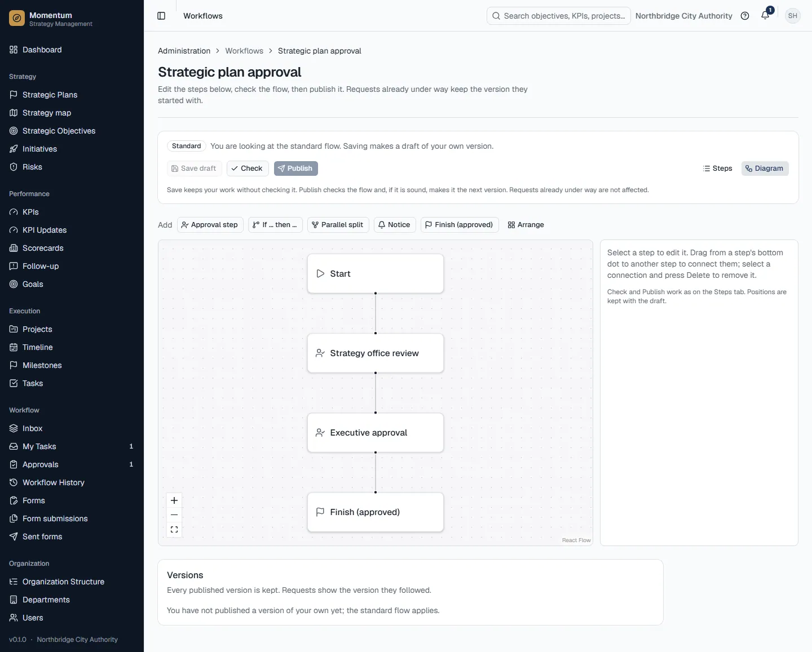812x652 pixels.
Task: Switch to the Steps view
Action: point(717,168)
